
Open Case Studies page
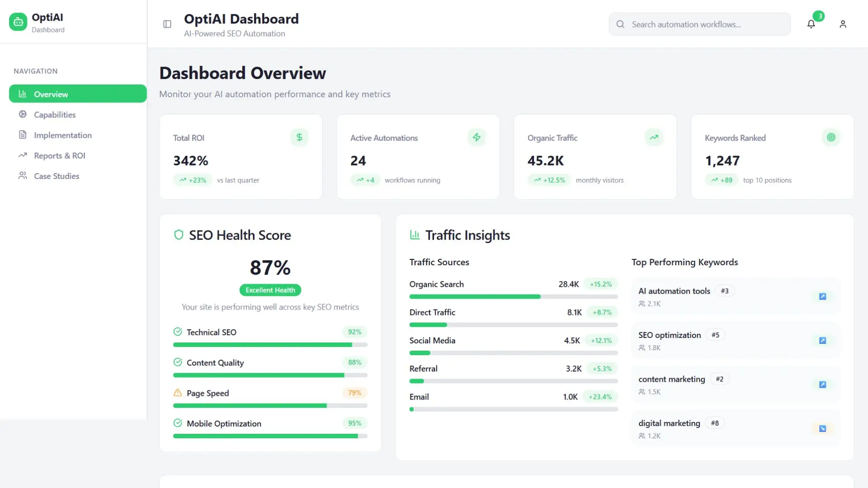(x=78, y=175)
